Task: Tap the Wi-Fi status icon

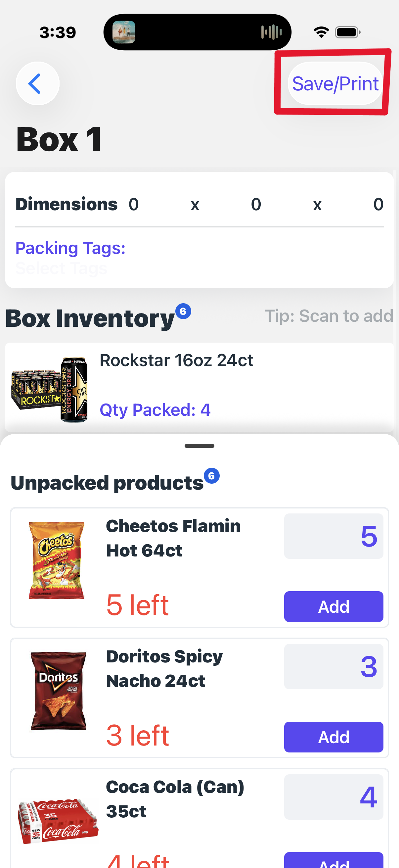Action: pyautogui.click(x=321, y=32)
